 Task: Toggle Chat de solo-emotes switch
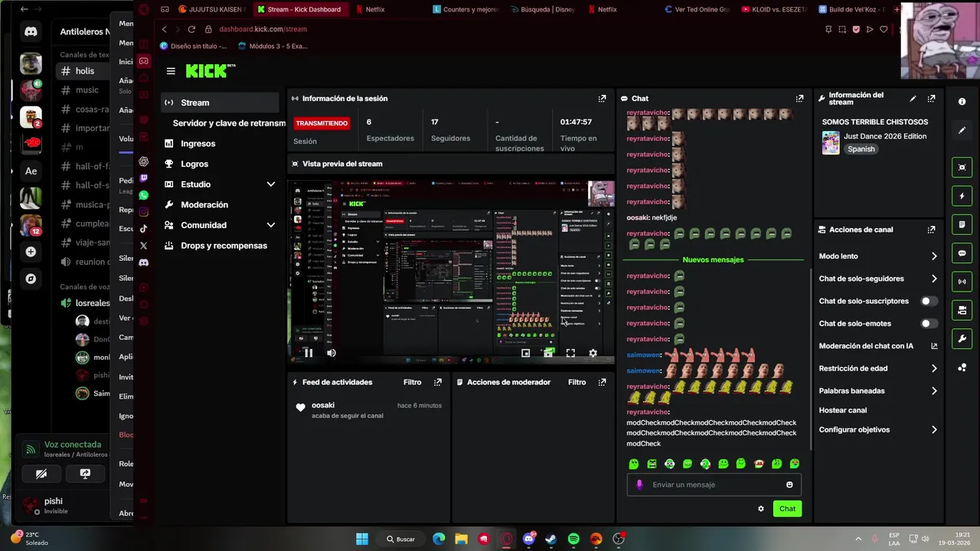(x=929, y=324)
